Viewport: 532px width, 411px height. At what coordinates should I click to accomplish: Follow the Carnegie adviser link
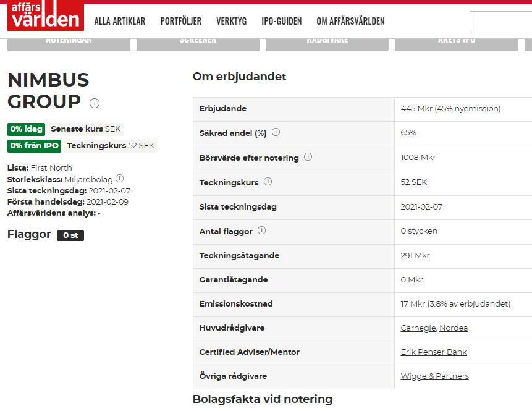tap(418, 328)
